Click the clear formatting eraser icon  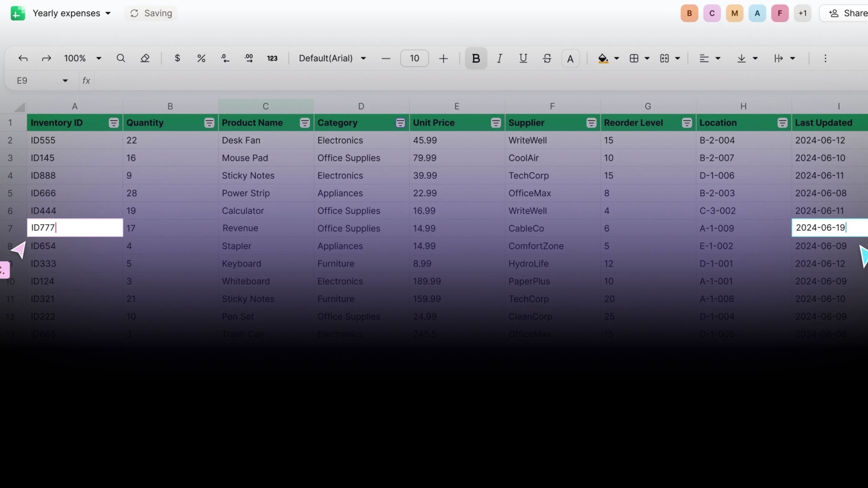tap(145, 58)
